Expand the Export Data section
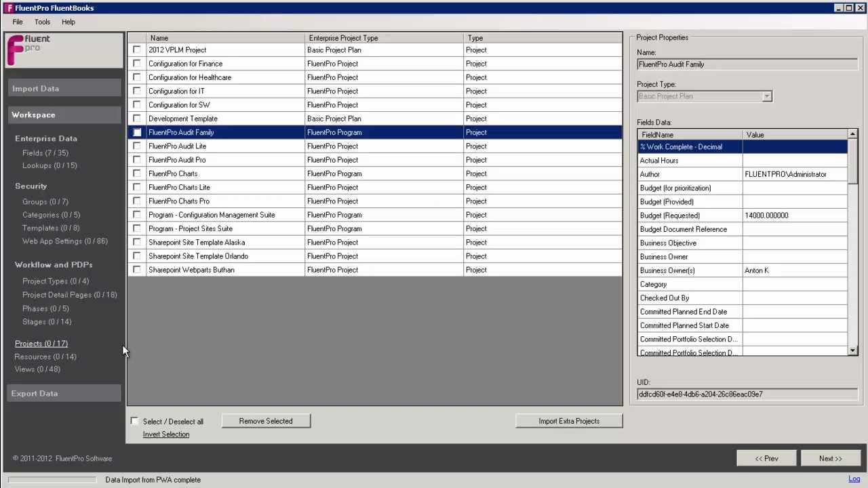The image size is (868, 488). [64, 393]
